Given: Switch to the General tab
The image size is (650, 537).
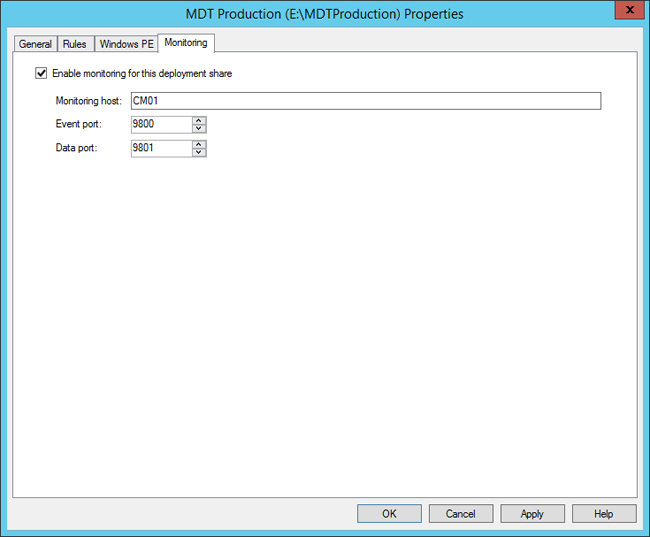Looking at the screenshot, I should 36,44.
